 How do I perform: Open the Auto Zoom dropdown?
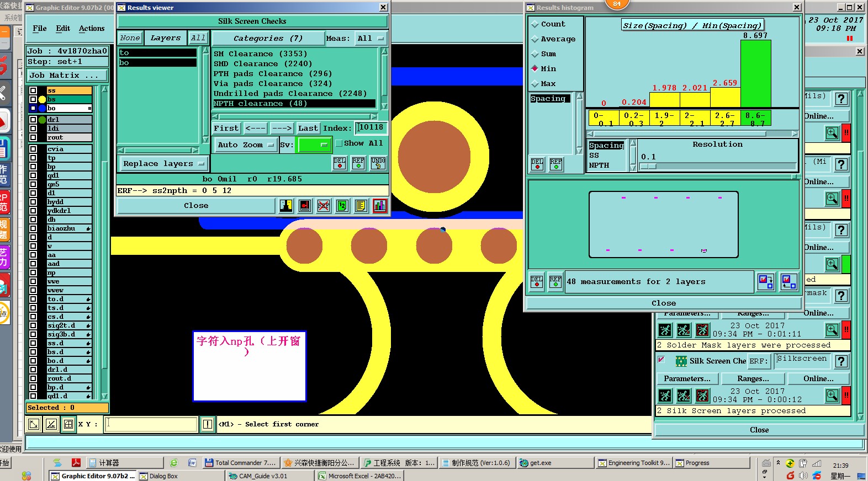pos(245,145)
